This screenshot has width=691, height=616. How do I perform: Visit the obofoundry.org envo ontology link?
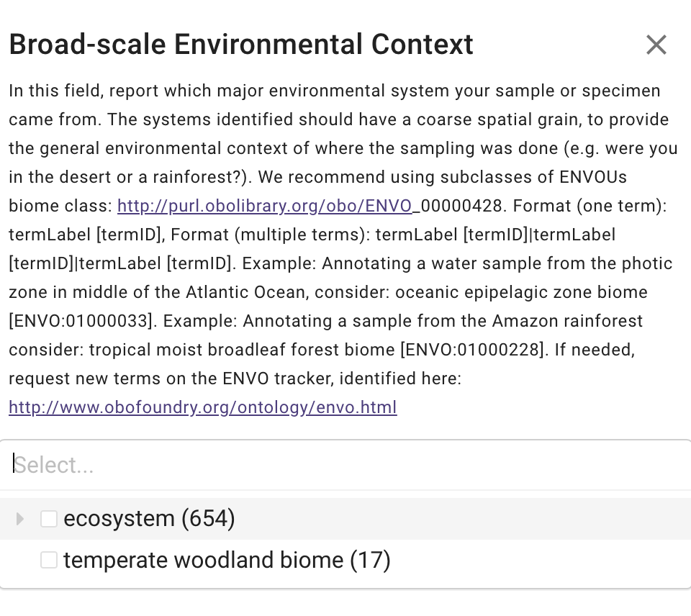pos(202,407)
